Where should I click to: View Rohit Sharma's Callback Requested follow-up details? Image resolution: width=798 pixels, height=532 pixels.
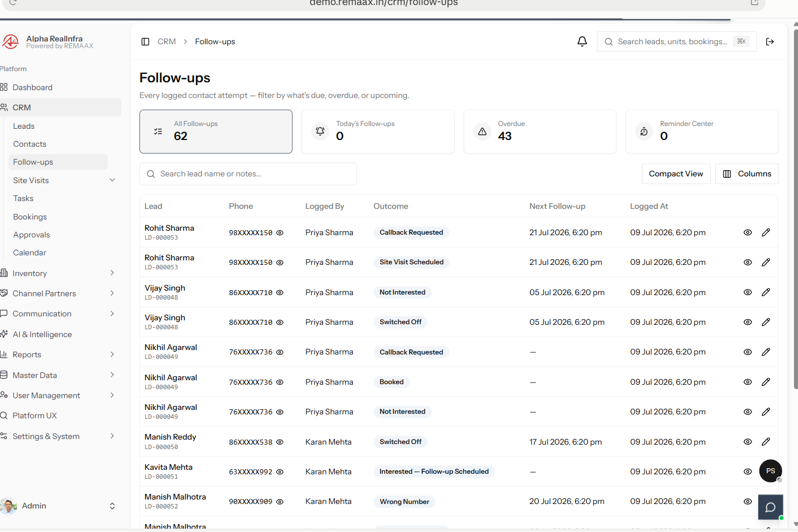coord(748,232)
